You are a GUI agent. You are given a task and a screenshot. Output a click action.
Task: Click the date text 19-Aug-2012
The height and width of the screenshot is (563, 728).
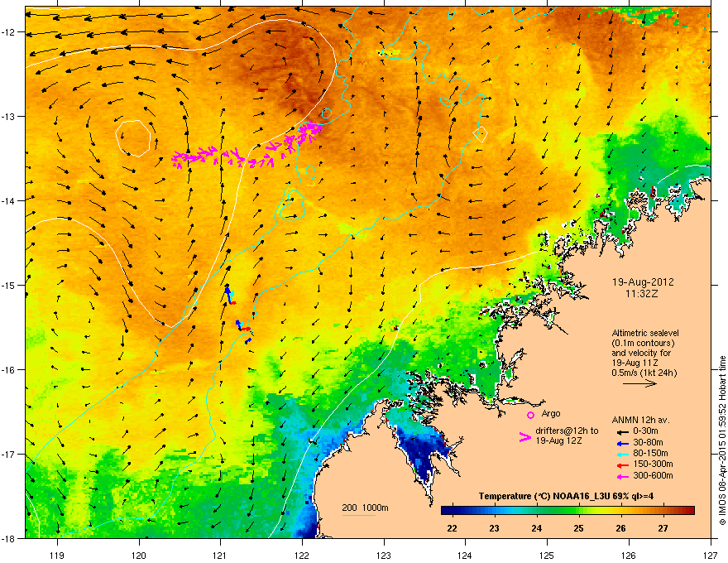click(643, 282)
